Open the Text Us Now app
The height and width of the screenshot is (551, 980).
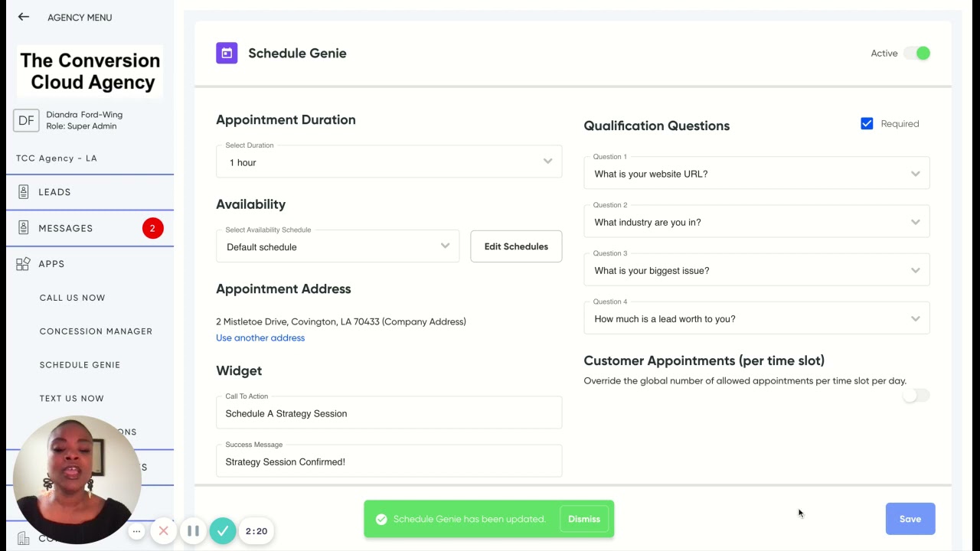[72, 399]
